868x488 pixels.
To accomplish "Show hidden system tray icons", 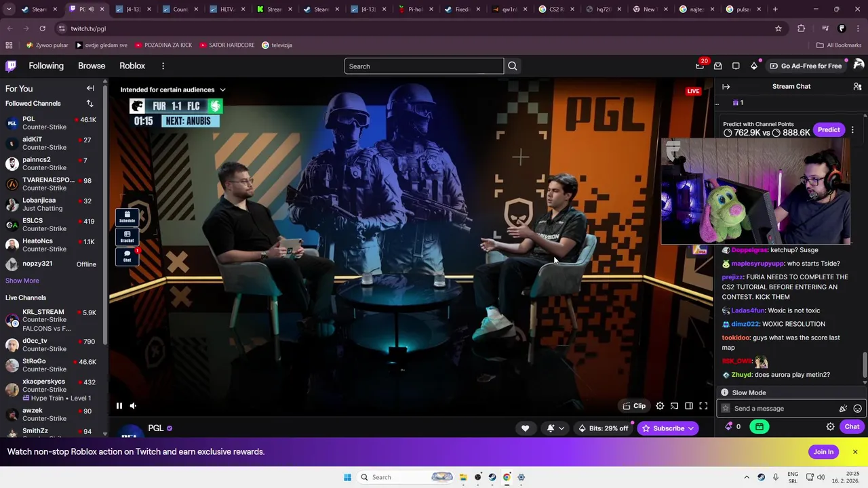I will pos(747,477).
